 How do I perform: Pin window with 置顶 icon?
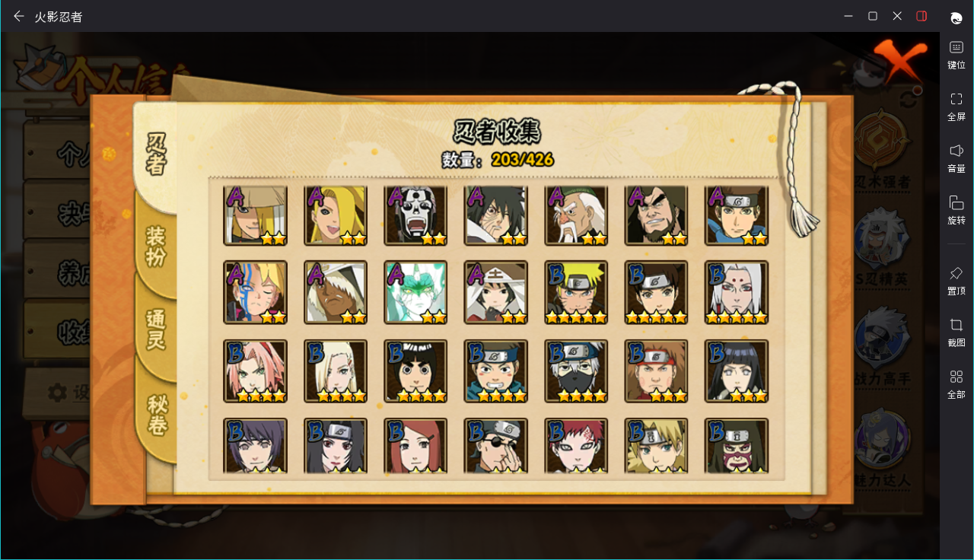pyautogui.click(x=956, y=280)
